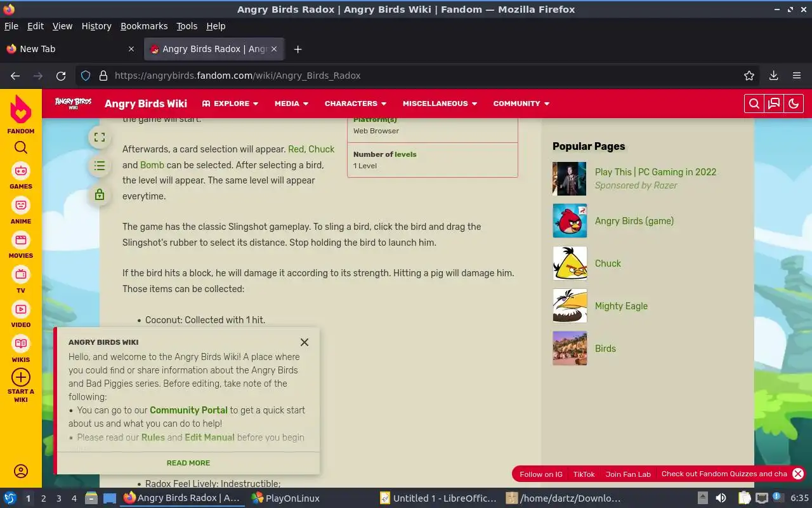812x508 pixels.
Task: Click the Chuck popular page thumbnail
Action: click(570, 263)
